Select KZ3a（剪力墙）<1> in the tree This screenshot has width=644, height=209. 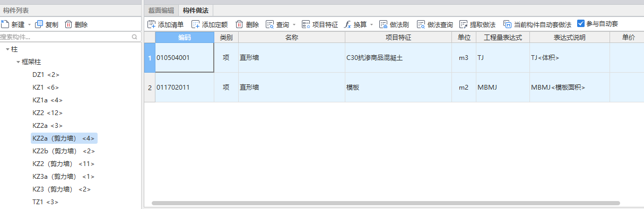64,177
